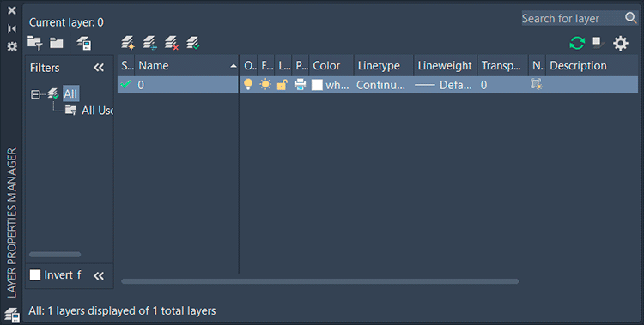This screenshot has width=644, height=325.
Task: Click New VP Freeze icon in layer 0 row
Action: pyautogui.click(x=536, y=84)
